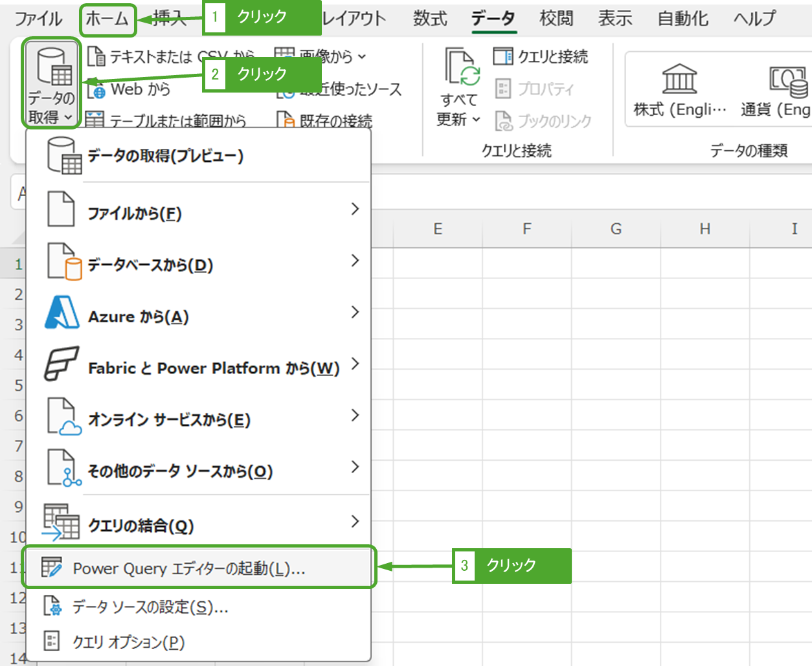Viewport: 812px width, 666px height.
Task: Click the すべて更新 refresh icon
Action: coord(462,67)
